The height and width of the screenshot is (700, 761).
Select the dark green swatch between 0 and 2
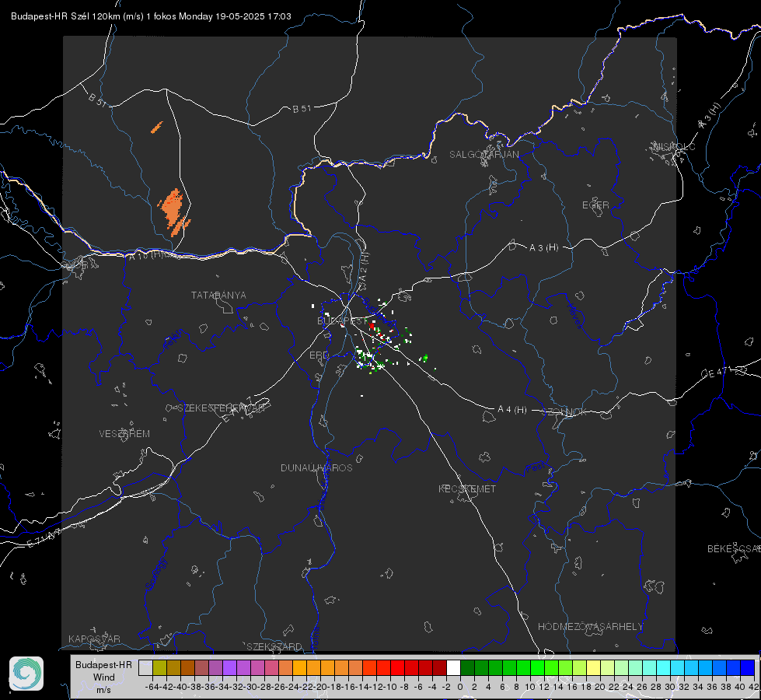click(x=467, y=667)
